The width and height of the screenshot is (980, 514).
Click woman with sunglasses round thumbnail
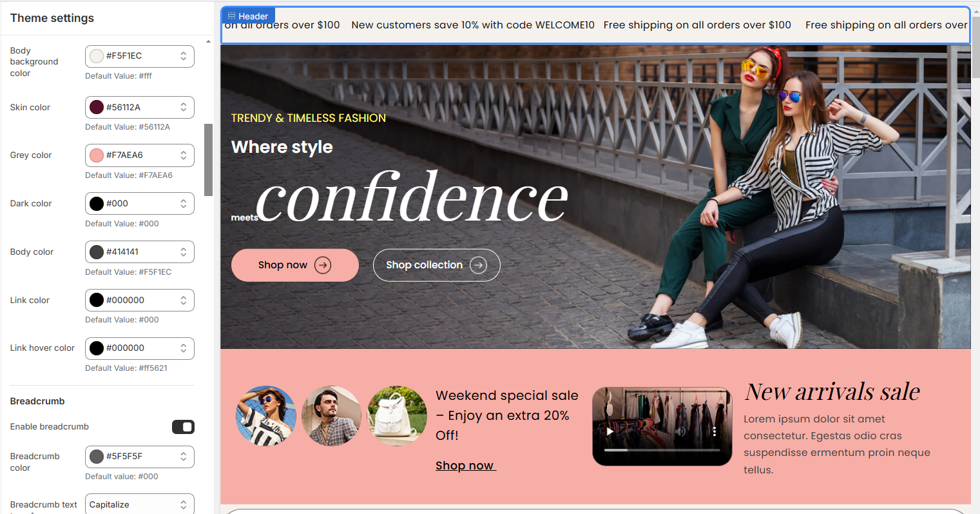coord(265,416)
